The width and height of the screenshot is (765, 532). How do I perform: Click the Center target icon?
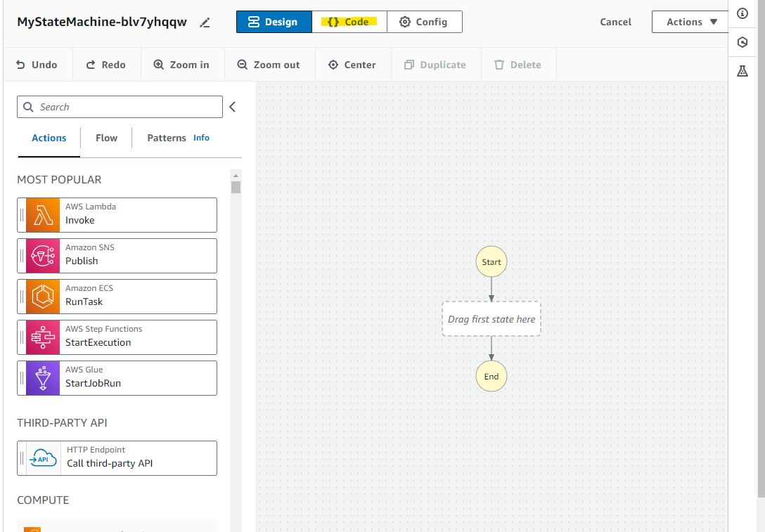(333, 65)
